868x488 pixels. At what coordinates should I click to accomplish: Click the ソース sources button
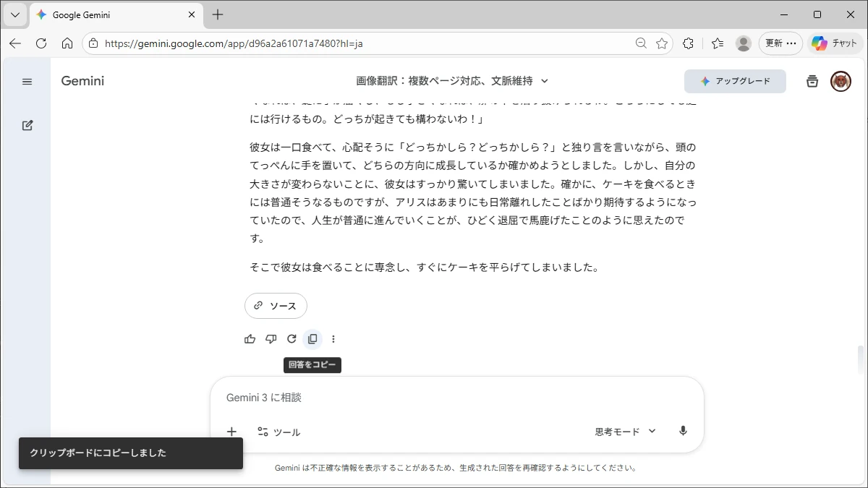click(x=276, y=306)
